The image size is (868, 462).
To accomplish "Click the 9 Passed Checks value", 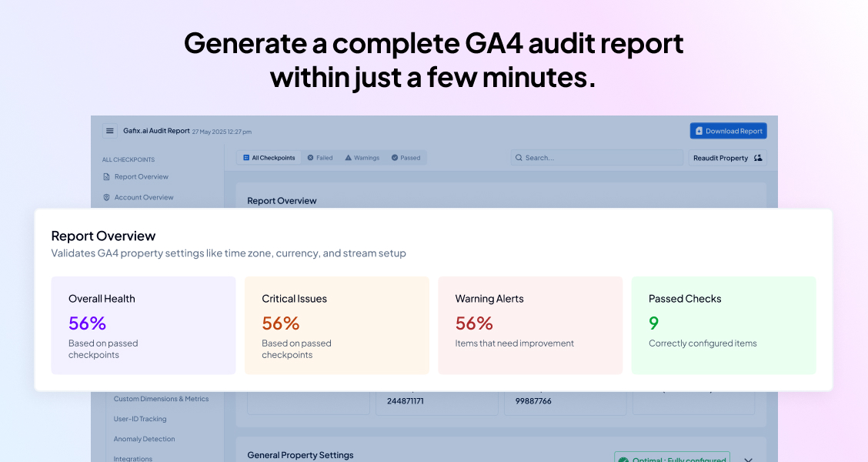I will [654, 323].
